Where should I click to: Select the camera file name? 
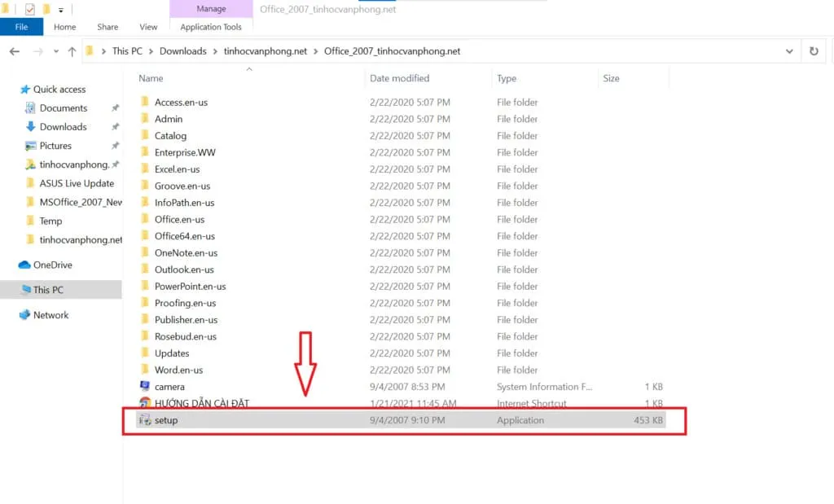(x=169, y=387)
